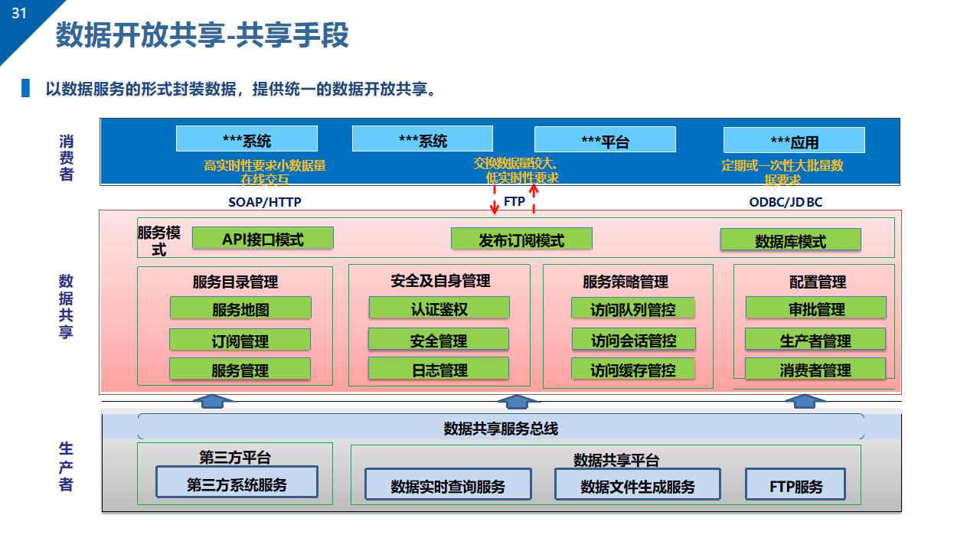Screen dimensions: 980x551
Task: Select the "服务地图" box
Action: click(x=240, y=308)
